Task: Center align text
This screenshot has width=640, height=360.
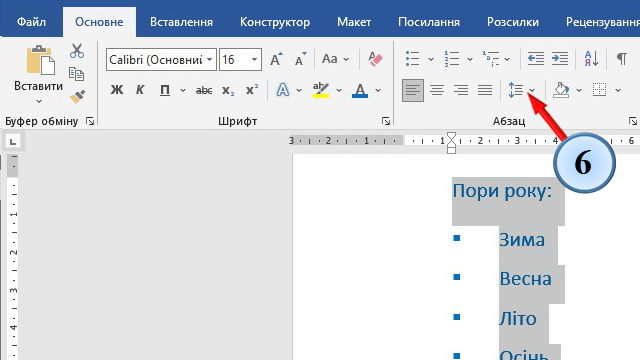Action: (437, 90)
